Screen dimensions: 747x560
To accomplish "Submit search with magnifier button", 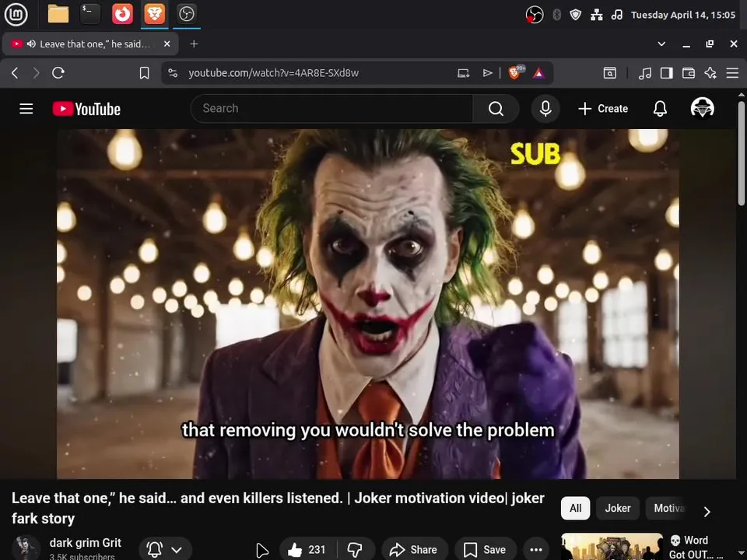I will coord(496,109).
